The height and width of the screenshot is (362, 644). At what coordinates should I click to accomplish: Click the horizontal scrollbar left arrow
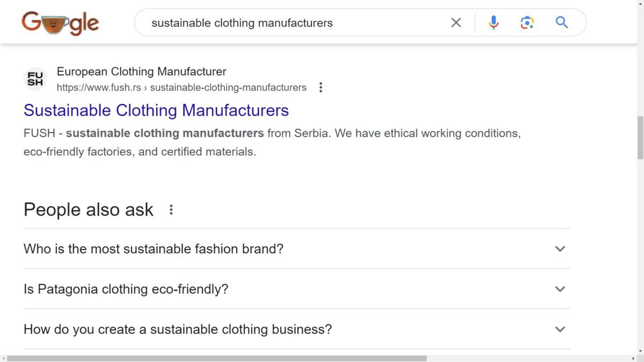(x=3, y=358)
